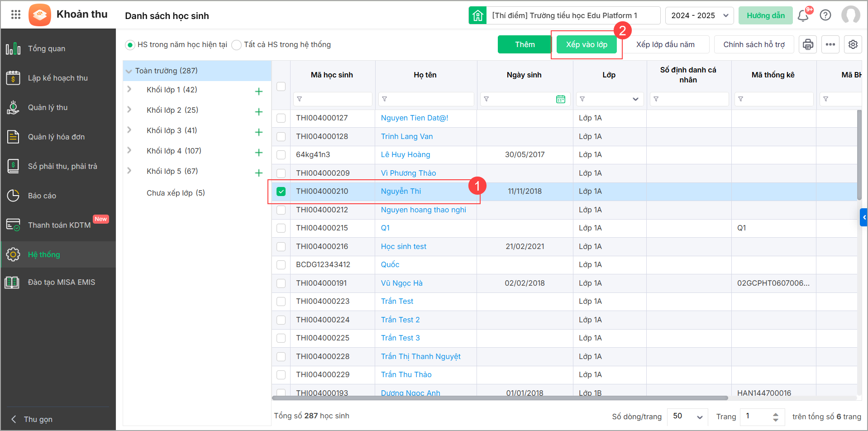Open the rows per page dropdown
This screenshot has width=868, height=431.
pyautogui.click(x=687, y=416)
